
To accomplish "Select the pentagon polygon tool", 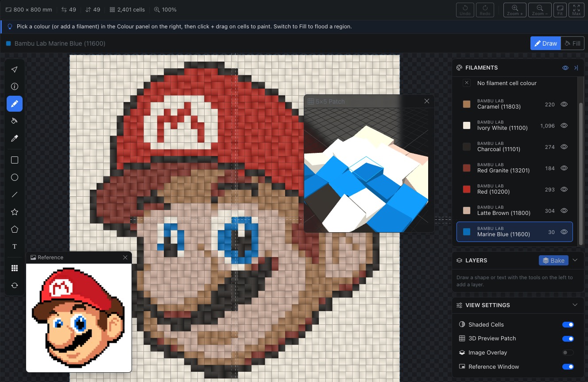I will click(15, 229).
